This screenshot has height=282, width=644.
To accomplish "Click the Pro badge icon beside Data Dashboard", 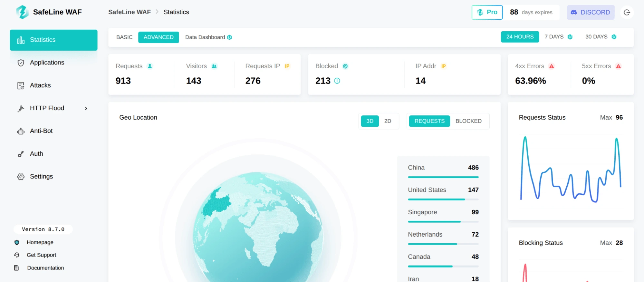I will point(229,37).
